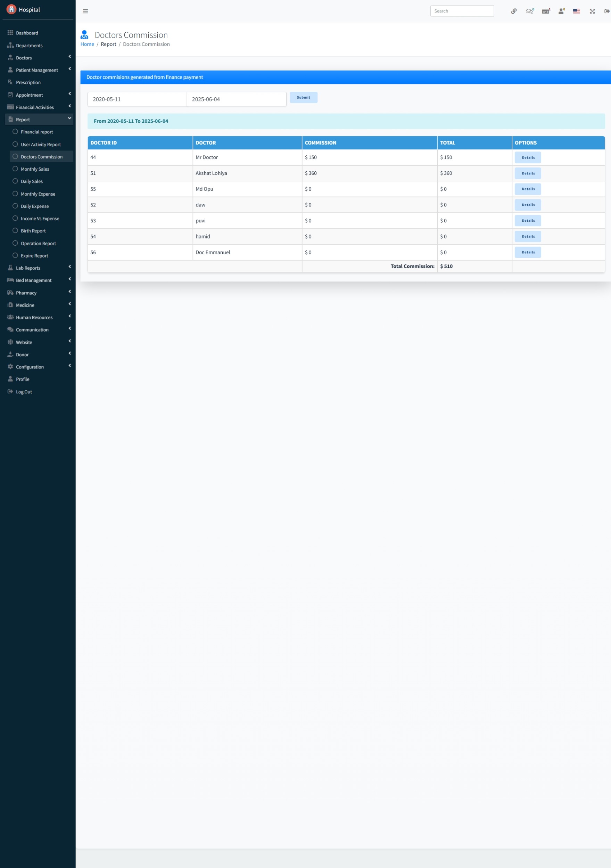
Task: Expand the Patient Management arrow
Action: pos(69,69)
